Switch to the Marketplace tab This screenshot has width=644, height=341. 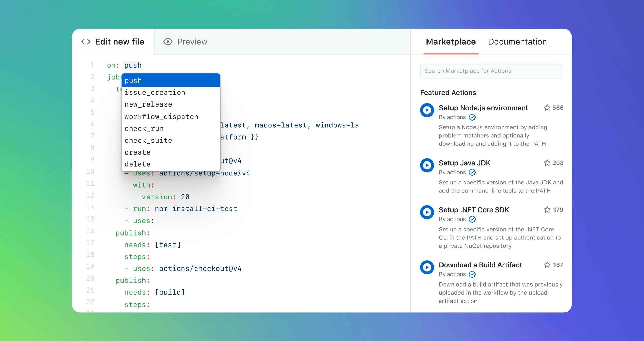click(451, 41)
